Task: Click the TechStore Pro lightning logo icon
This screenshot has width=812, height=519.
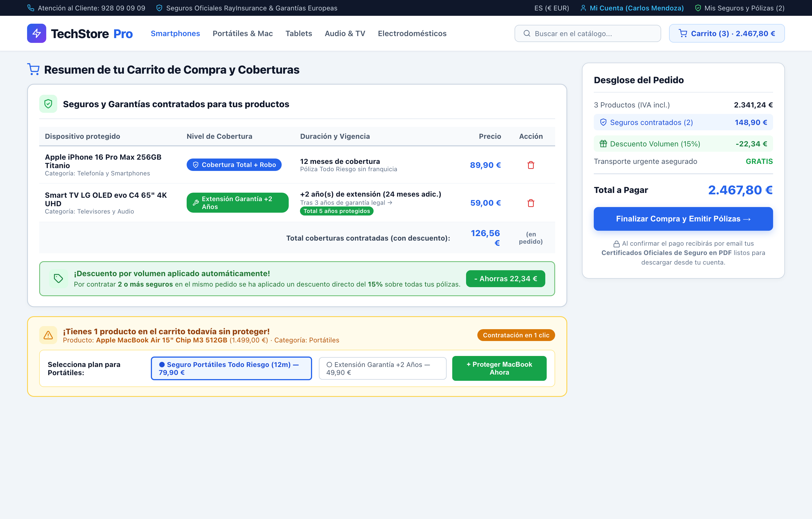Action: [x=36, y=33]
